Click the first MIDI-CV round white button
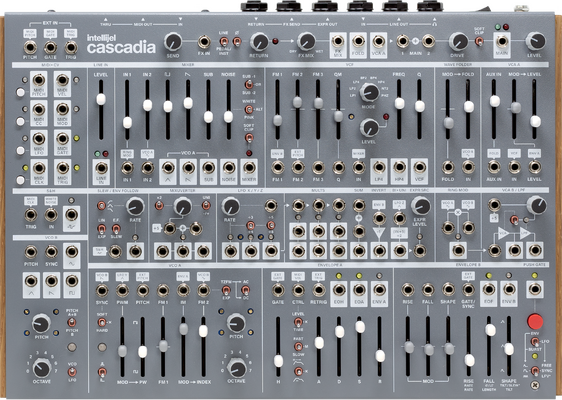562x400 pixels. pos(20,92)
